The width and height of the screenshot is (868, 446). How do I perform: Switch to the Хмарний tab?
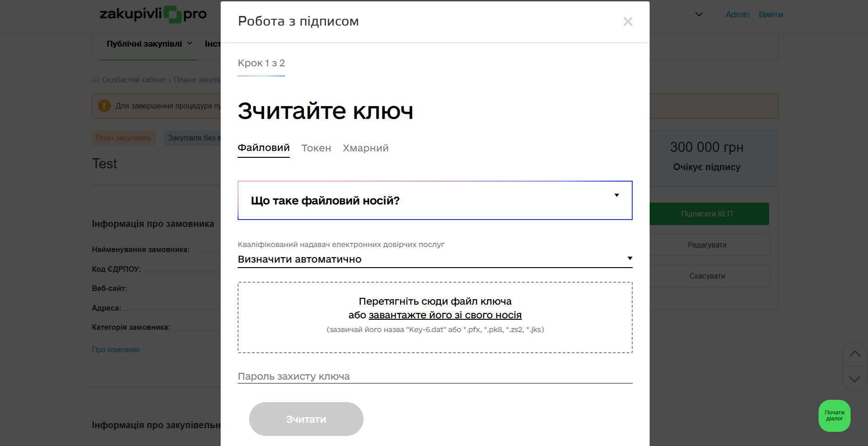tap(365, 148)
